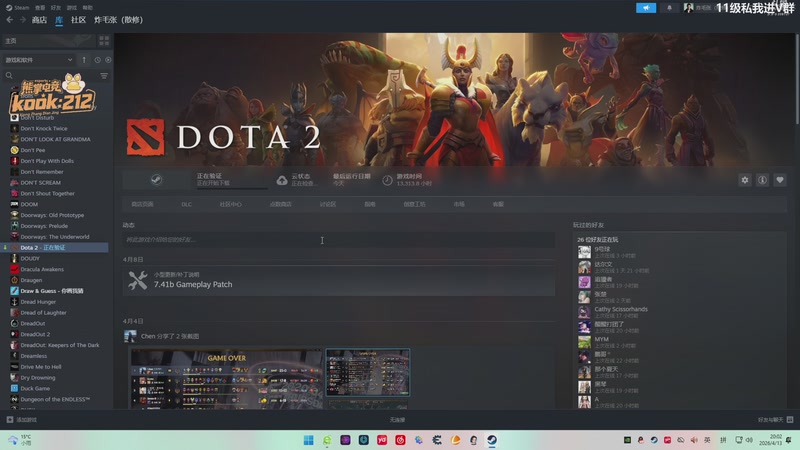
Task: Click the play time clock icon
Action: pyautogui.click(x=387, y=180)
